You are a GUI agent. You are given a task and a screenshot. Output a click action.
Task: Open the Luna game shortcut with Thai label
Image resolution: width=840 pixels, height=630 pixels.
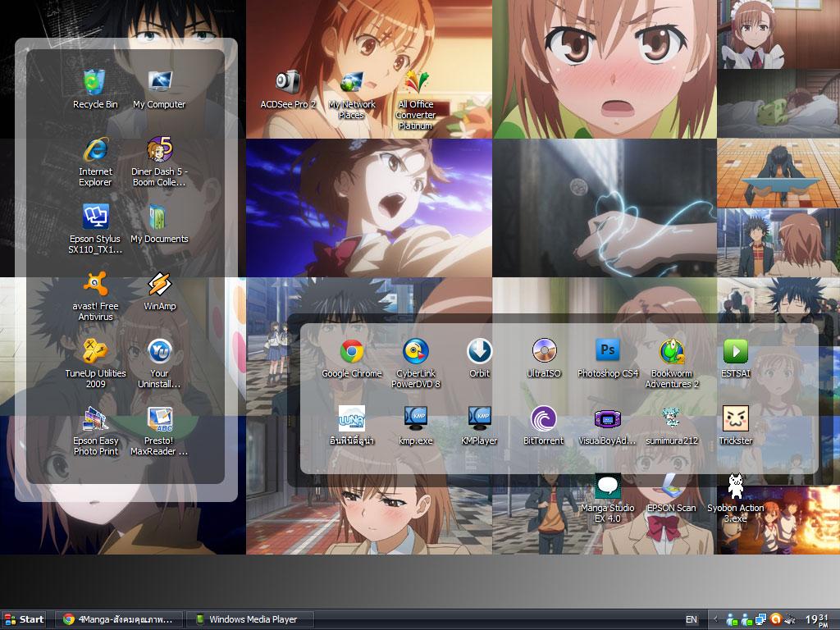click(x=351, y=426)
